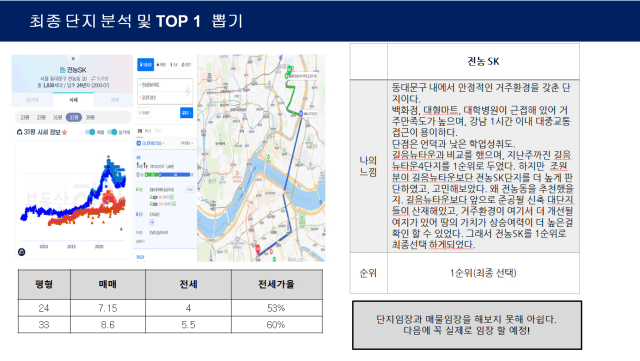The height and width of the screenshot is (361, 640).
Task: Click the red destination marker on the map
Action: pos(258,249)
